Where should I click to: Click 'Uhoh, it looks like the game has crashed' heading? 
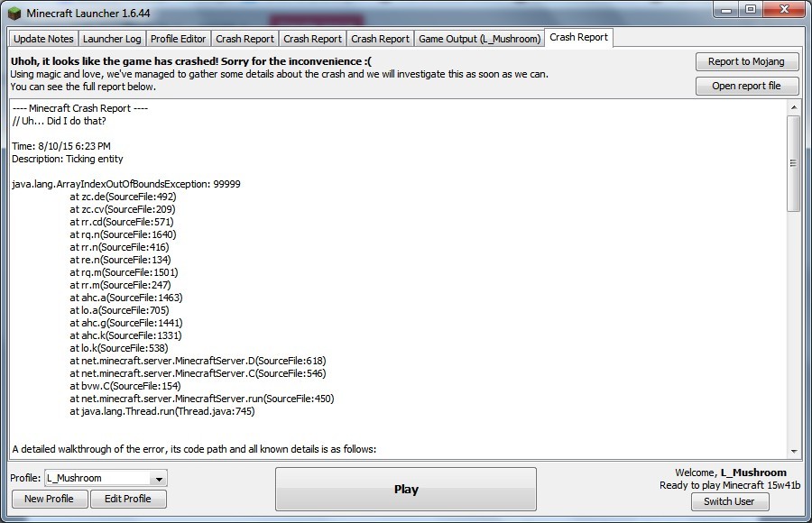pyautogui.click(x=191, y=61)
